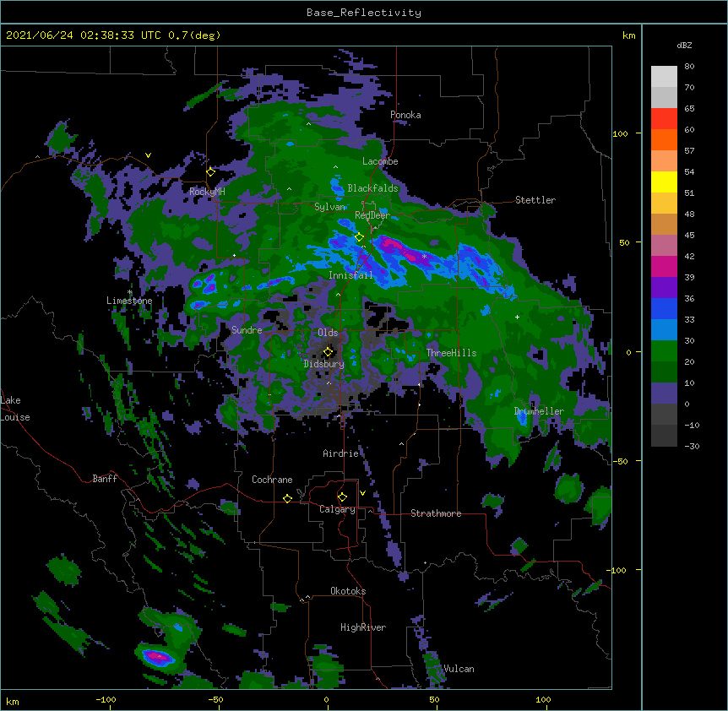Click the Drumheller town label
The height and width of the screenshot is (711, 728).
(x=539, y=411)
